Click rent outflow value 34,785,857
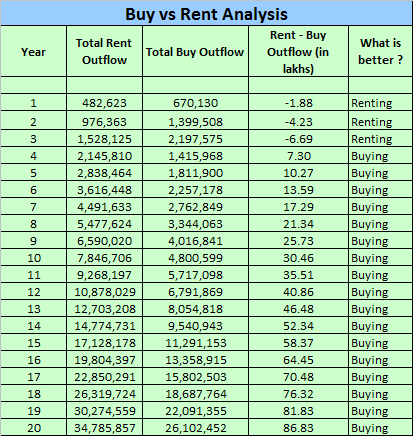413x436 pixels. pos(104,428)
